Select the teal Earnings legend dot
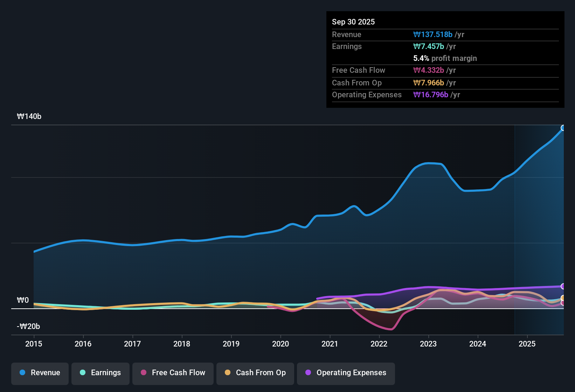 82,373
